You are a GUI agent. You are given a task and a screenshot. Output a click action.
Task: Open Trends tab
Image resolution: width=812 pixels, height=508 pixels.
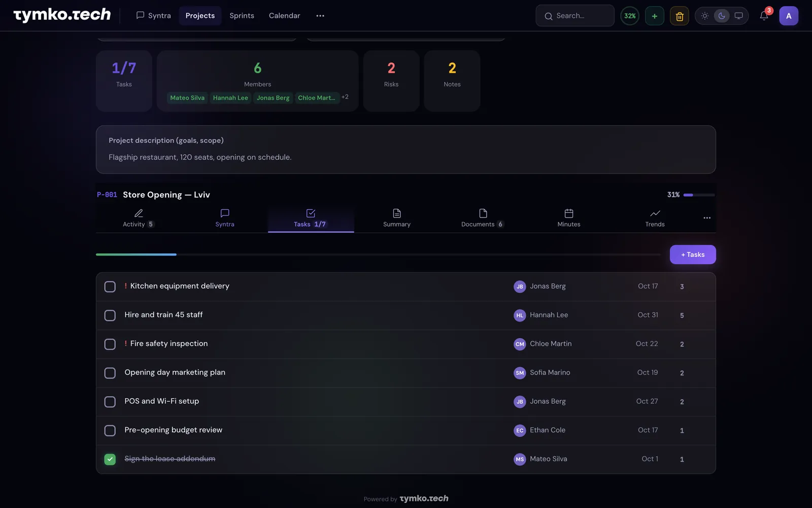point(655,218)
